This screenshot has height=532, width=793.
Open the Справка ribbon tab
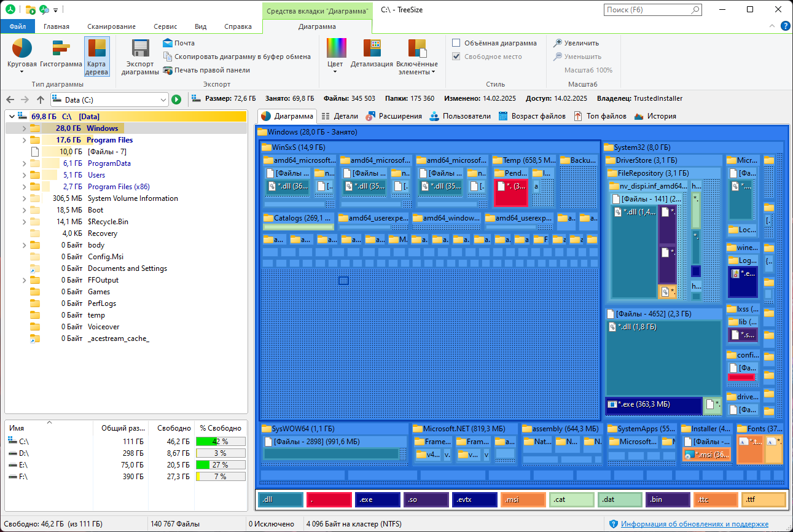point(238,26)
